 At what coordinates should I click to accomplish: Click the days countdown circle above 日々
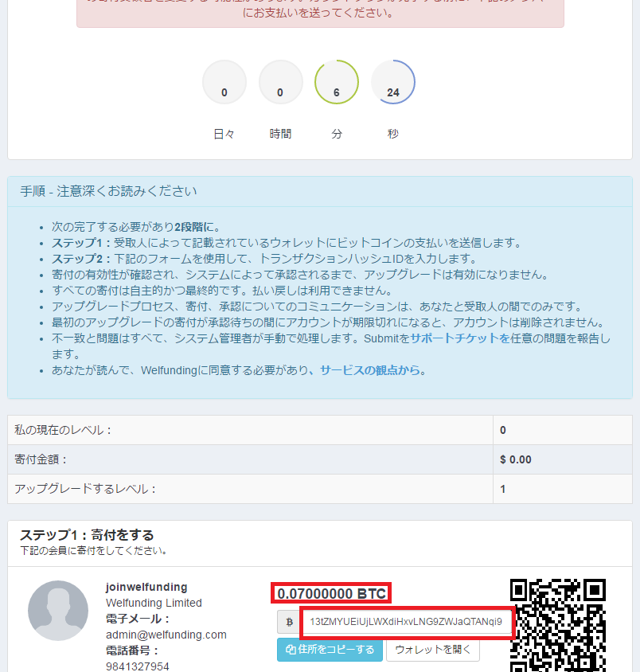tap(224, 82)
